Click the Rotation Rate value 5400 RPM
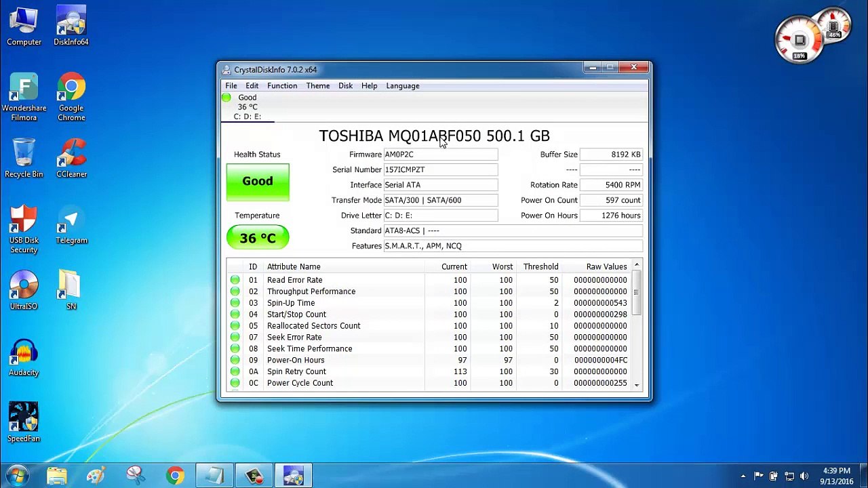 pyautogui.click(x=611, y=185)
